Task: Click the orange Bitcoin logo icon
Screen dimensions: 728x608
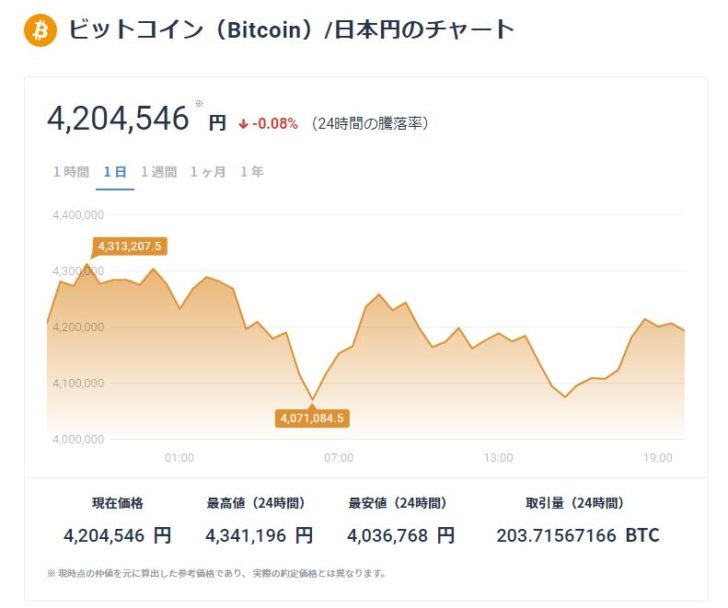Action: coord(40,30)
